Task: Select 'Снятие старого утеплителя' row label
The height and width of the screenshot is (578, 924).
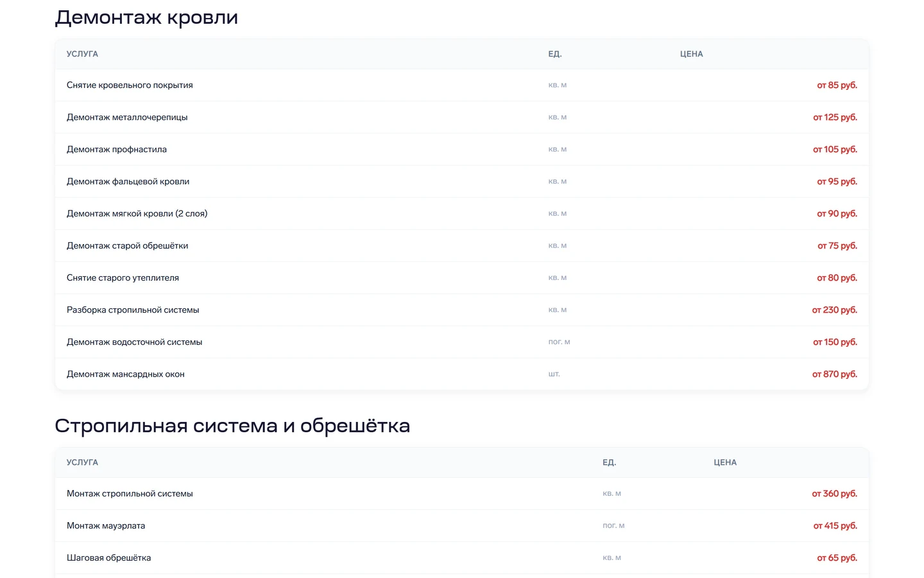Action: 123,277
